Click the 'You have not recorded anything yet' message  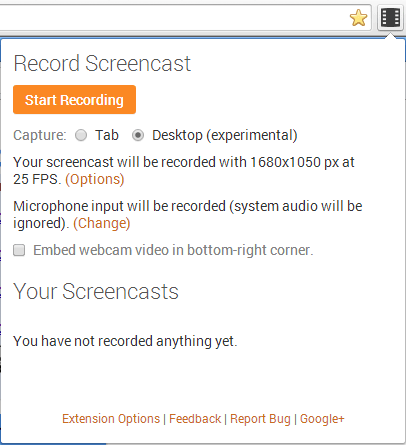(125, 341)
